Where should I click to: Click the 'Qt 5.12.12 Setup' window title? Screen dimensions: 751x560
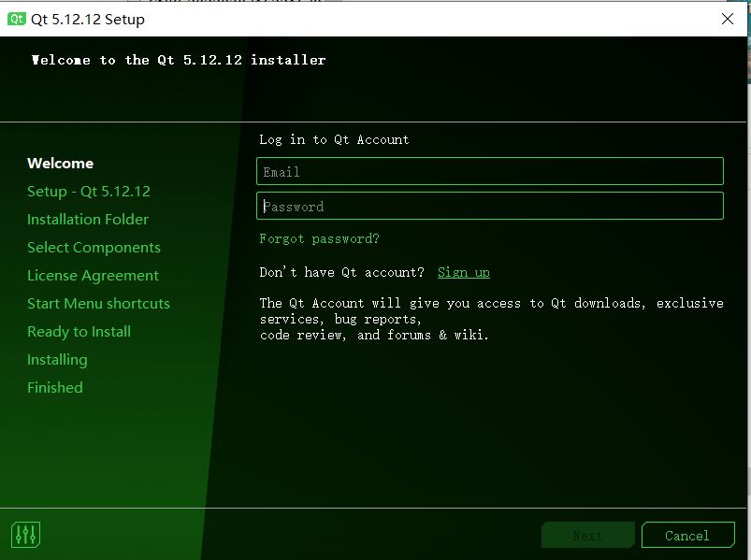(x=88, y=19)
